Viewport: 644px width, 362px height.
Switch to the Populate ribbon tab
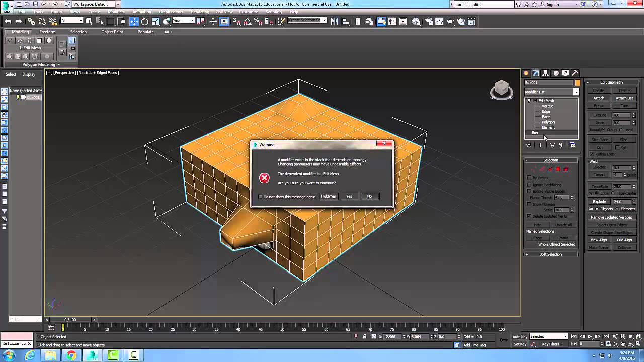click(x=145, y=32)
